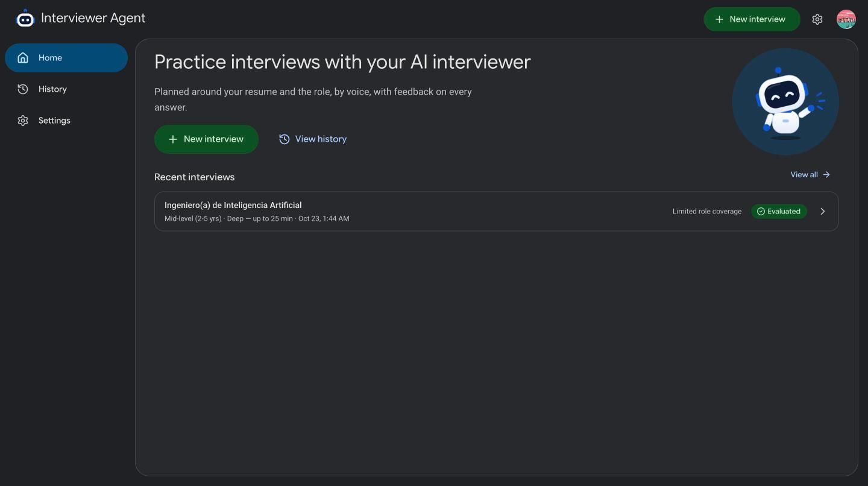Click the View all link
This screenshot has height=486, width=868.
click(x=810, y=175)
